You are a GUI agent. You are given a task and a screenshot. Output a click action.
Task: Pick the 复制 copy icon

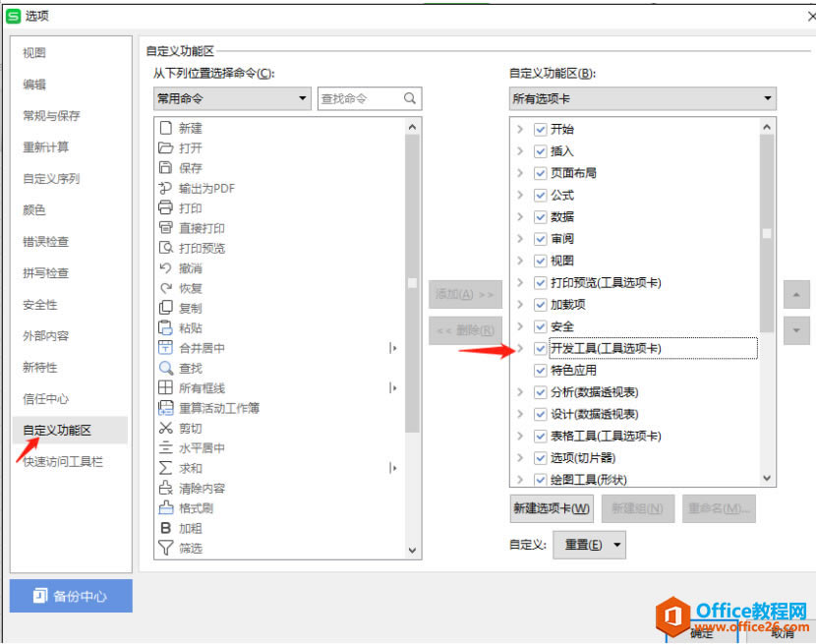165,308
